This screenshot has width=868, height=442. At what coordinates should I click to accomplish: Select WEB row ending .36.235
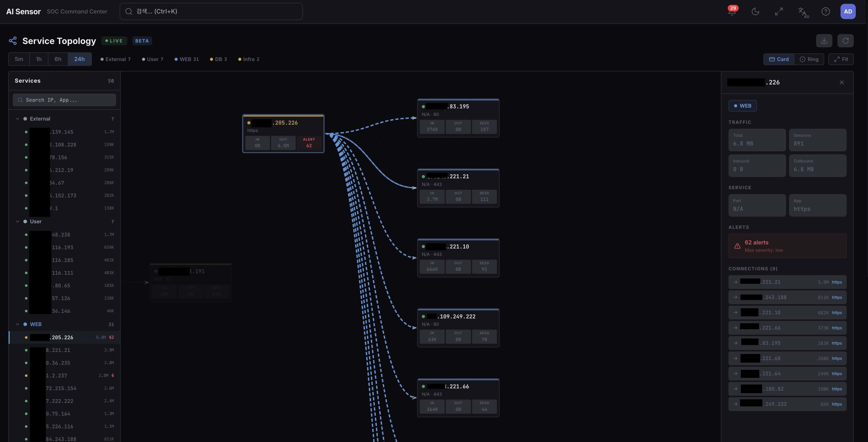click(x=64, y=363)
